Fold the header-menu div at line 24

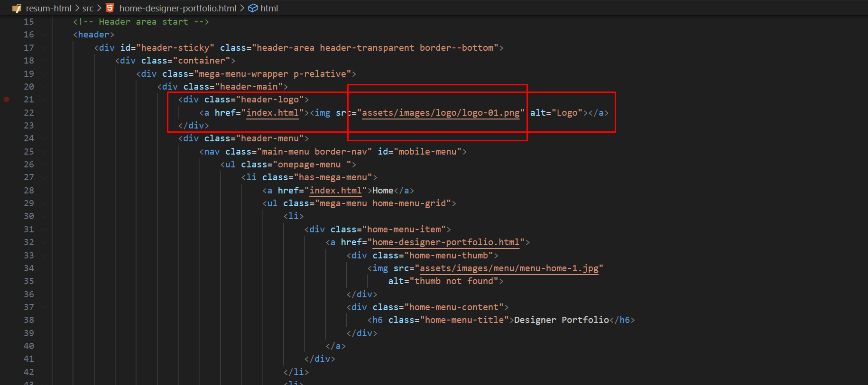tap(44, 138)
